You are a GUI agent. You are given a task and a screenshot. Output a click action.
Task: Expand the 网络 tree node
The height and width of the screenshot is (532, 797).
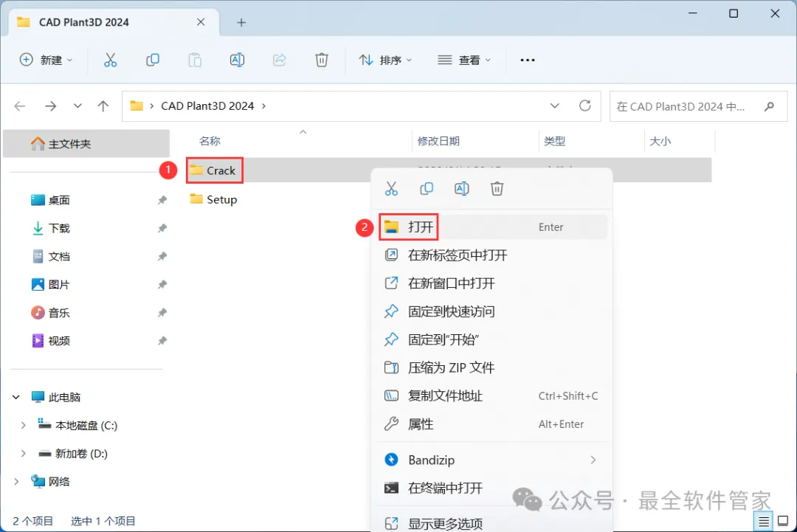point(16,482)
